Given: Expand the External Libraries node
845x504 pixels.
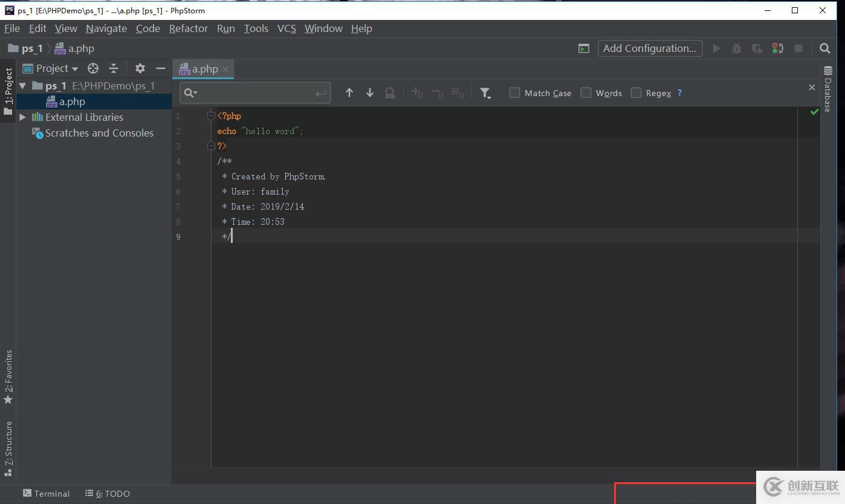Looking at the screenshot, I should (23, 117).
